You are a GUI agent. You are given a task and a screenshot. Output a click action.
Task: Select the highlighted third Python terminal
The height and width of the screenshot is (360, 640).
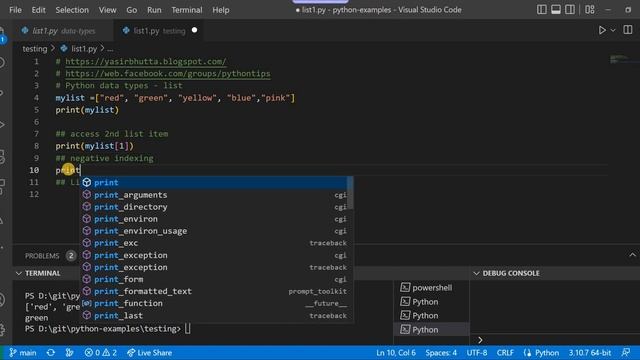(x=431, y=329)
